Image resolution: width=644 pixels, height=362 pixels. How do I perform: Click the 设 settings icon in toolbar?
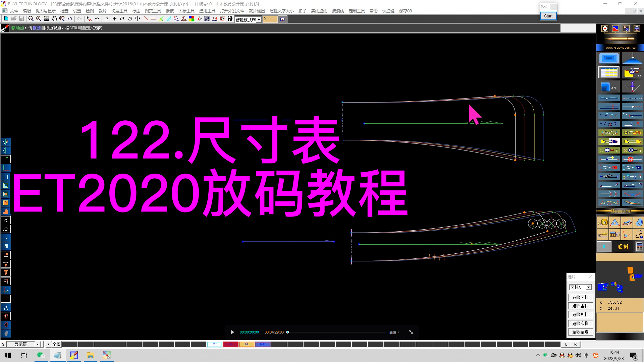click(x=230, y=19)
